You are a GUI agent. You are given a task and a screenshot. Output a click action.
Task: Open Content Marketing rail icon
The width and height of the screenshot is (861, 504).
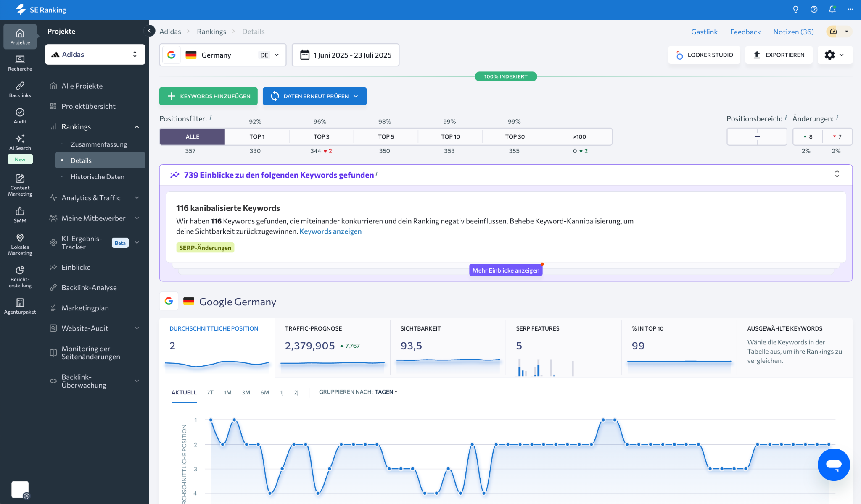click(20, 185)
